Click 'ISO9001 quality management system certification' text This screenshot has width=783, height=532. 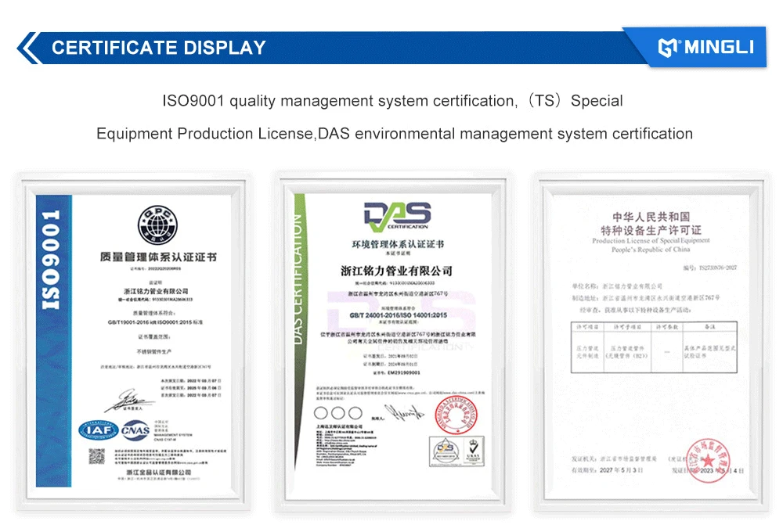[339, 101]
